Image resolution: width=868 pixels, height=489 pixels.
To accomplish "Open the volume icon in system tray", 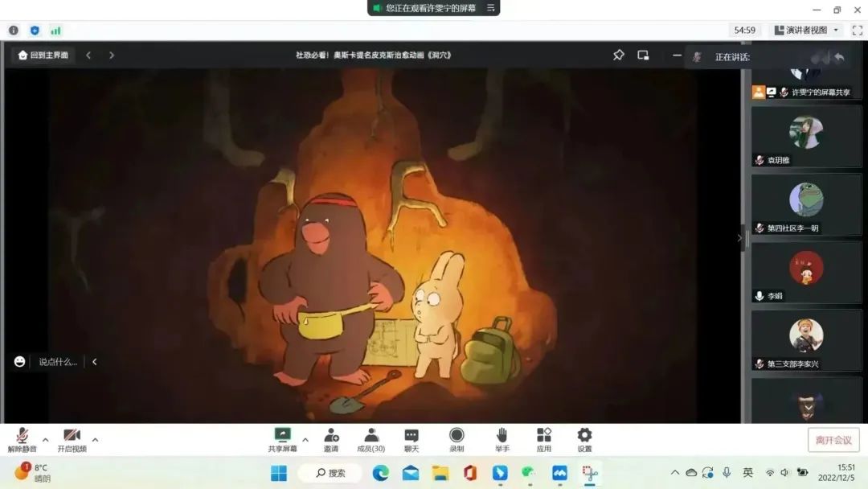I will pos(784,473).
